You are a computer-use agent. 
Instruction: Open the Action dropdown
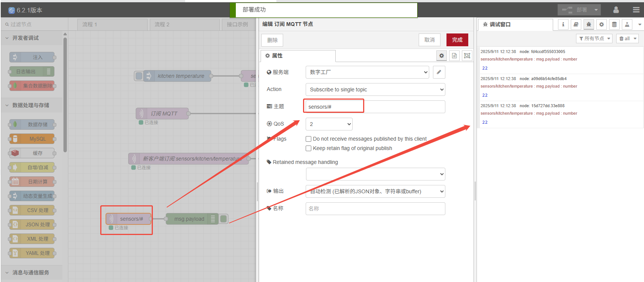tap(376, 89)
